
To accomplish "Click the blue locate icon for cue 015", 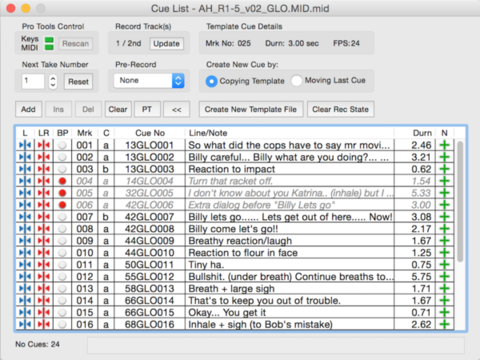I will click(25, 313).
